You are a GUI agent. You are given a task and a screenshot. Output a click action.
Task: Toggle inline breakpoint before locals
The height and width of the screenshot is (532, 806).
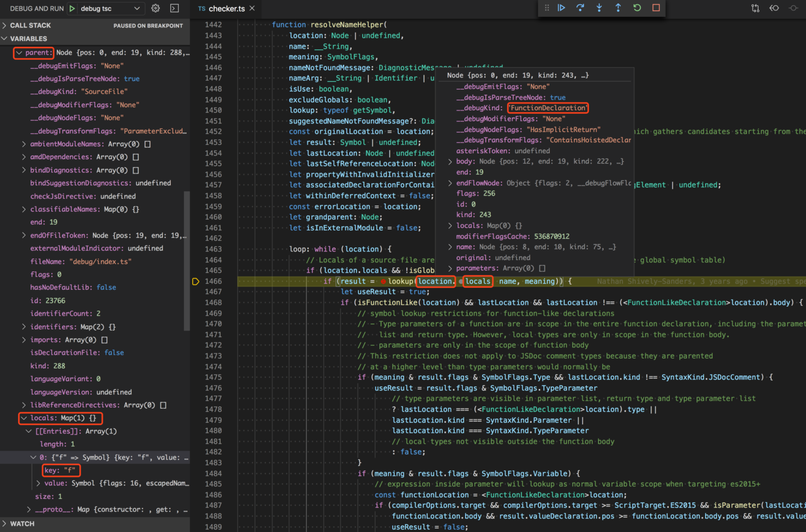coord(461,281)
